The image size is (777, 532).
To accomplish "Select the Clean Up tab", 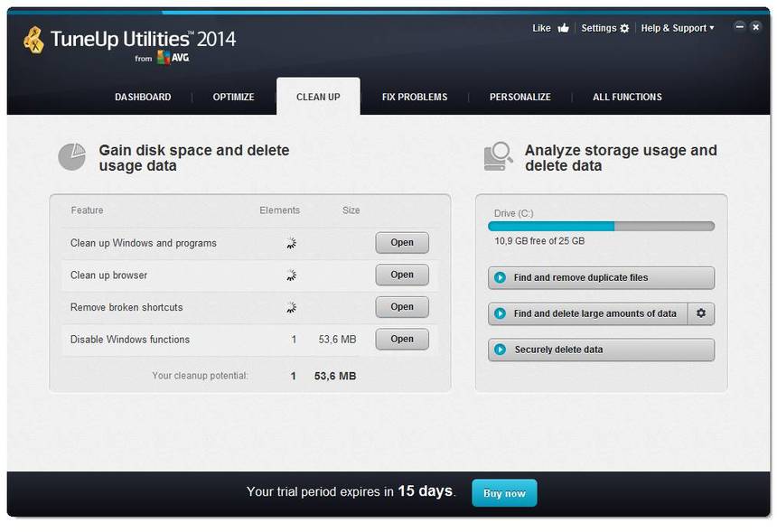I will pos(318,97).
